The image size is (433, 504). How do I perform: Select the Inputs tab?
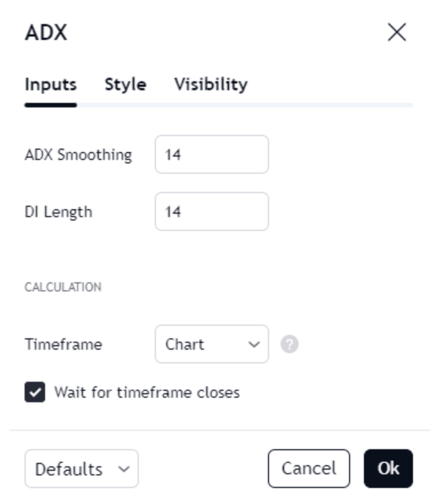(x=51, y=85)
